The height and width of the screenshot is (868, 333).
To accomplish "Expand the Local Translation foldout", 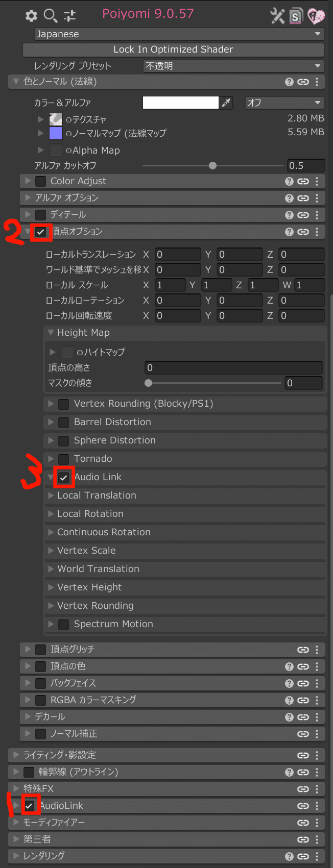I will point(51,495).
